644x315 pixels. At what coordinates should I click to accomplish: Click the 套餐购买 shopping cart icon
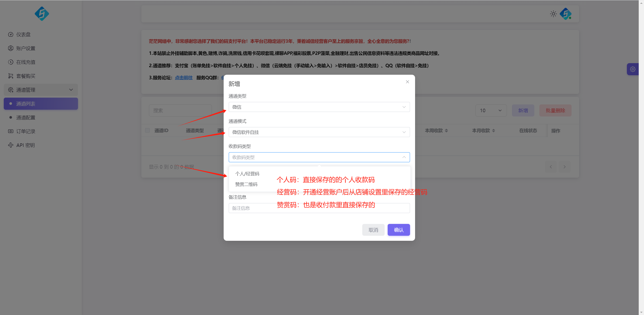pos(11,76)
